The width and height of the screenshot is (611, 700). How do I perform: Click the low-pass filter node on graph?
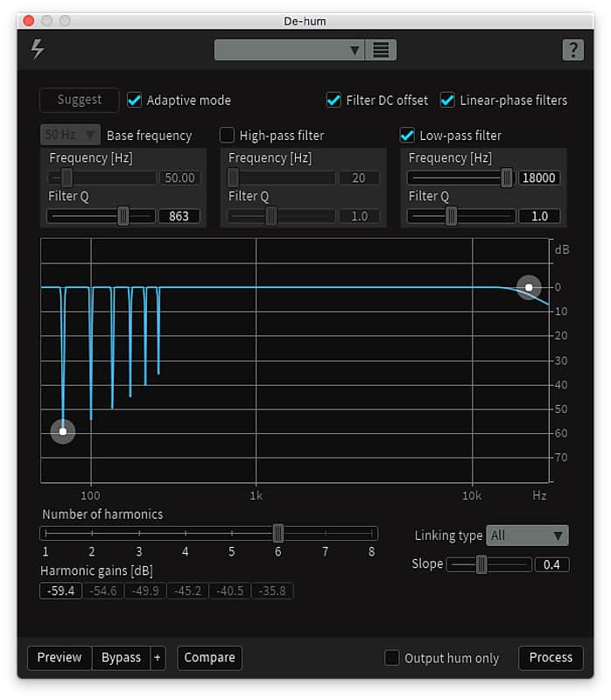(529, 288)
